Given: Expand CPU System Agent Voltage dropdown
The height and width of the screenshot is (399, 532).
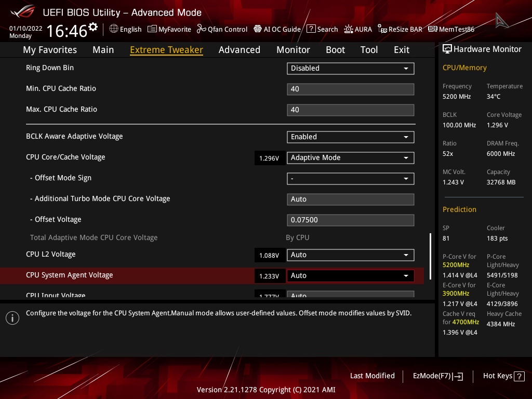Looking at the screenshot, I should coord(351,275).
